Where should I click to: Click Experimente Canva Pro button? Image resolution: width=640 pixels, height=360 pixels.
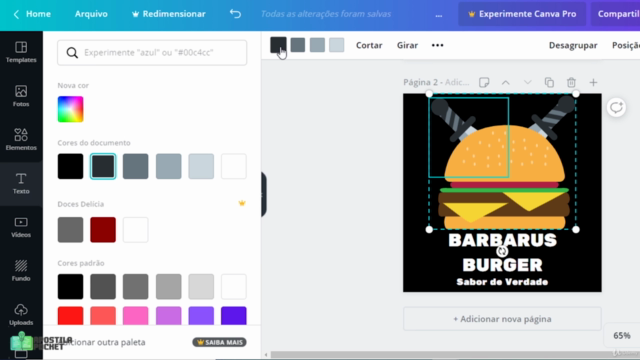tap(522, 14)
